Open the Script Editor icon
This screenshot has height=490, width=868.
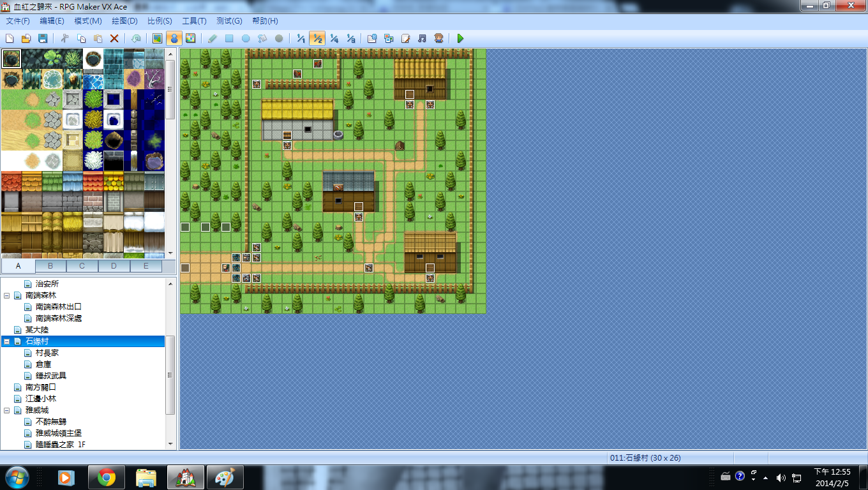pyautogui.click(x=405, y=38)
